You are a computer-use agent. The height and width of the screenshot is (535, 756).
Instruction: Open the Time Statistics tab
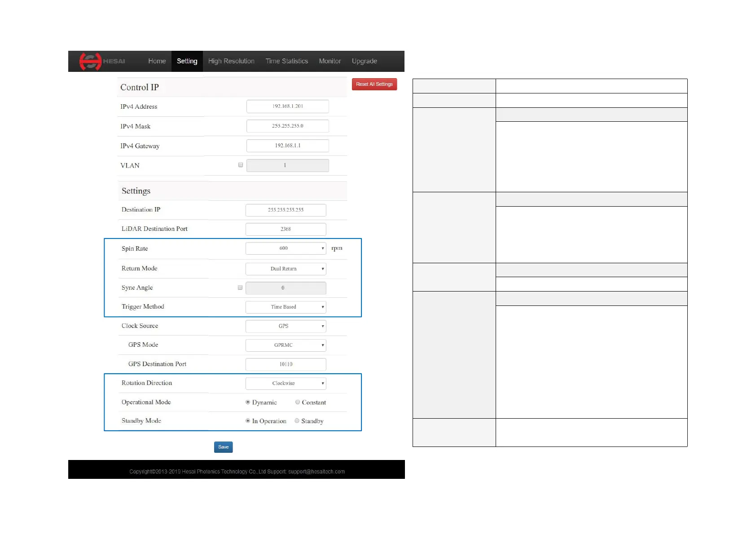coord(287,61)
